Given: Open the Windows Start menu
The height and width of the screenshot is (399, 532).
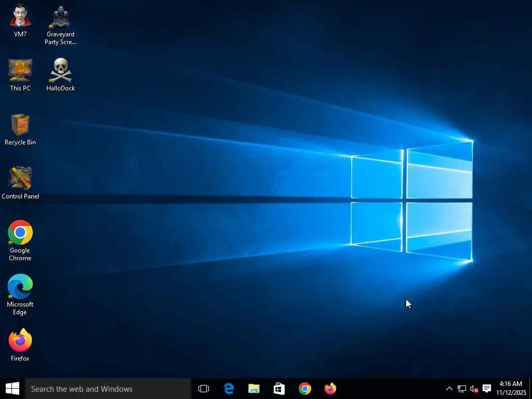Looking at the screenshot, I should pyautogui.click(x=12, y=389).
